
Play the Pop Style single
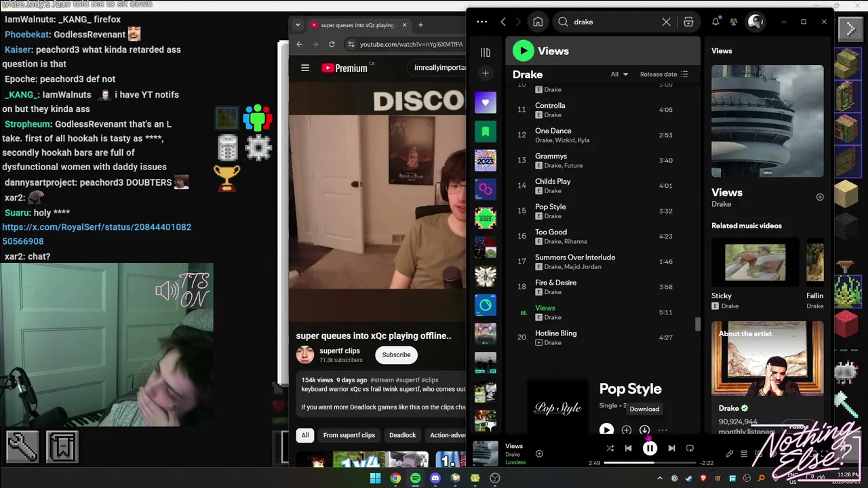pos(606,430)
